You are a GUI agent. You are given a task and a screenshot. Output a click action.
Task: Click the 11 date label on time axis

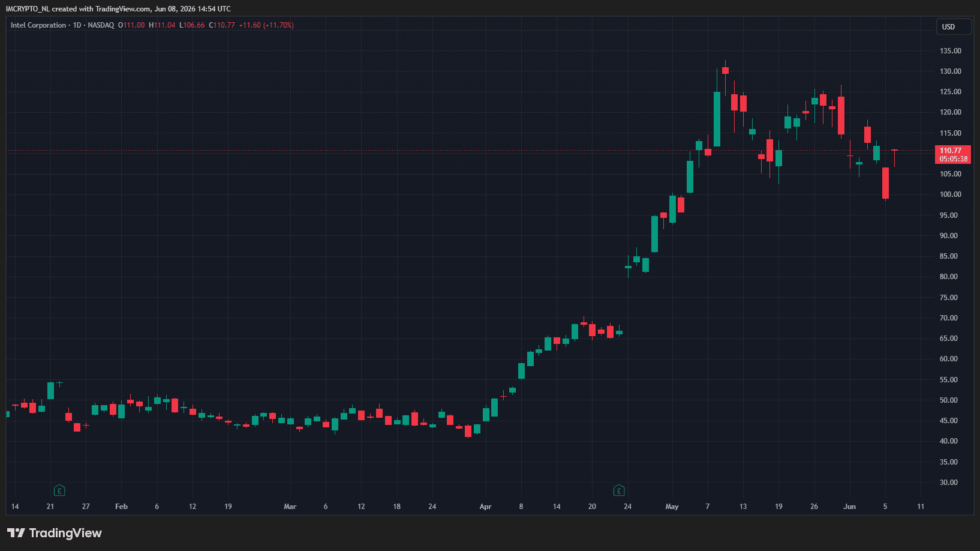921,507
